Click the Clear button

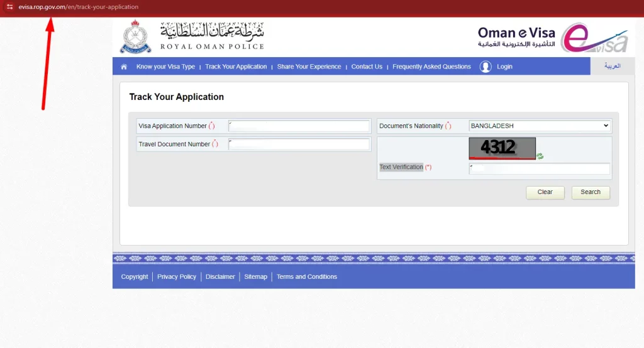pyautogui.click(x=545, y=192)
